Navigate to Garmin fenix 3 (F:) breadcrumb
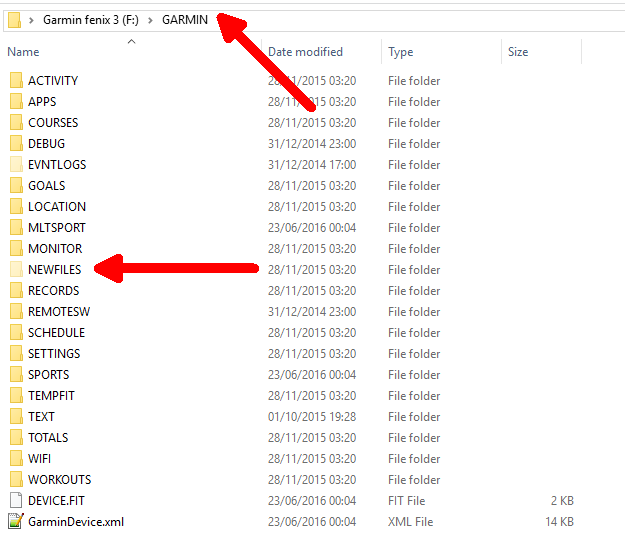Image resolution: width=625 pixels, height=537 pixels. tap(91, 19)
